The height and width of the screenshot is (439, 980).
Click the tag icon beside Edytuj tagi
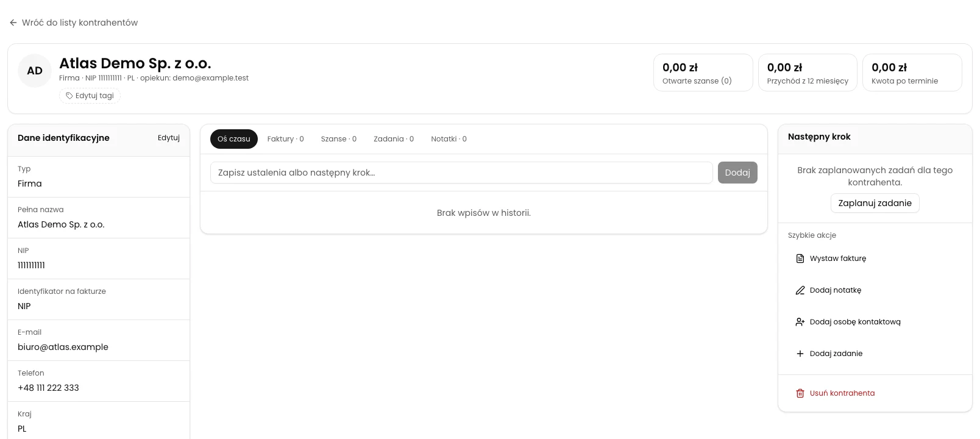coord(69,96)
